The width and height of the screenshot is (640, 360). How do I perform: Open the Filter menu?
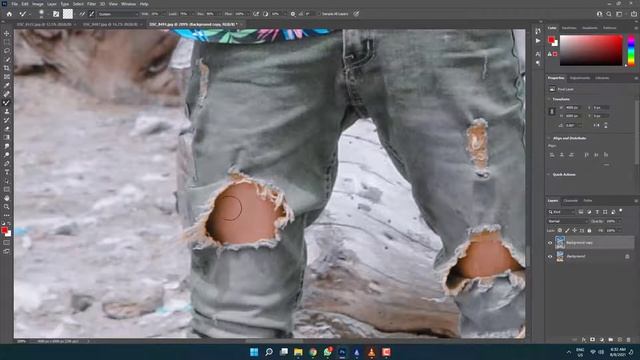pyautogui.click(x=91, y=4)
